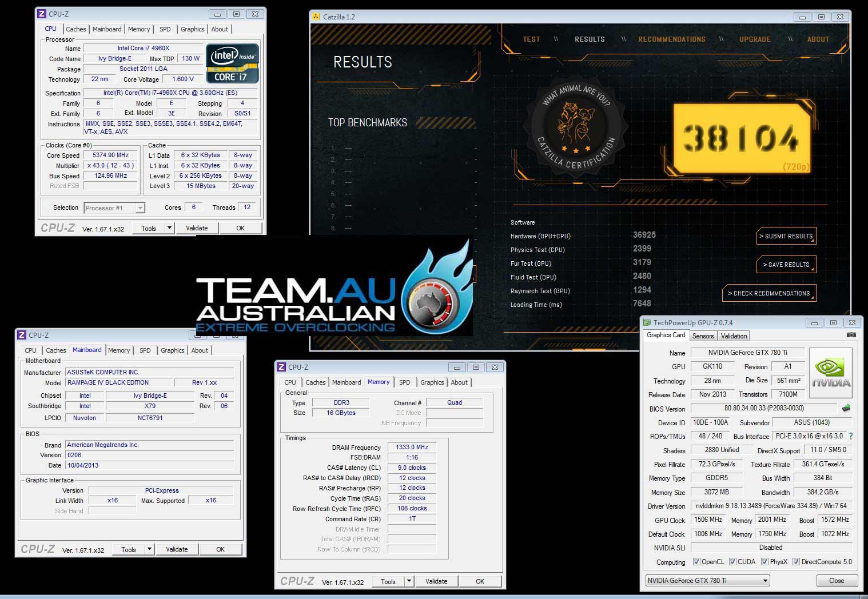Click the yellow 38104 score panel

pyautogui.click(x=741, y=138)
